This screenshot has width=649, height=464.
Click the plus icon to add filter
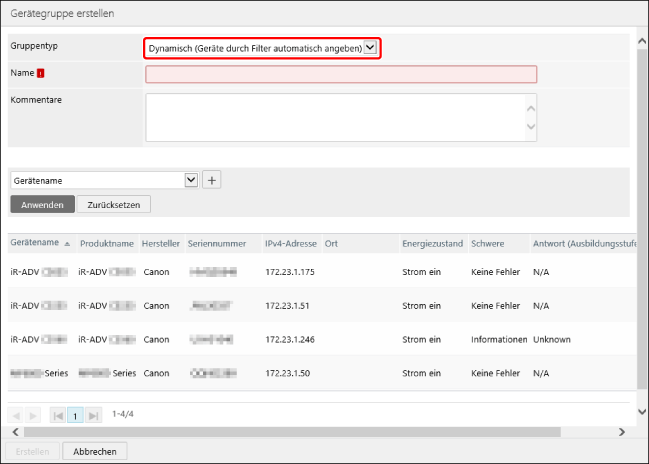[211, 180]
